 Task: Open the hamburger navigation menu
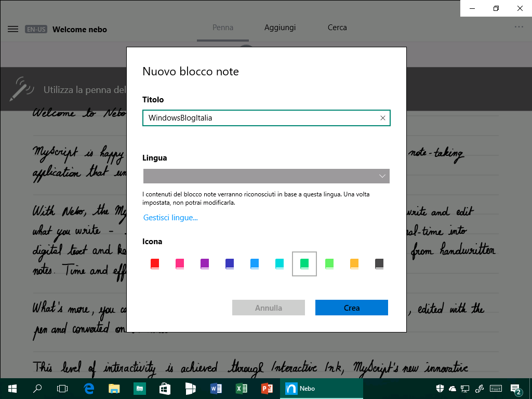[13, 29]
